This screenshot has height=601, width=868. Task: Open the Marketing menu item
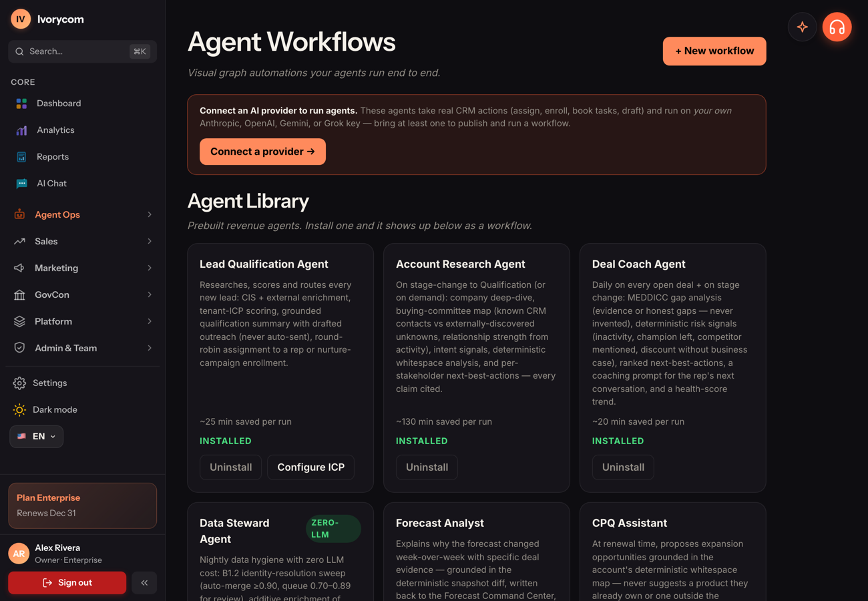(x=83, y=268)
